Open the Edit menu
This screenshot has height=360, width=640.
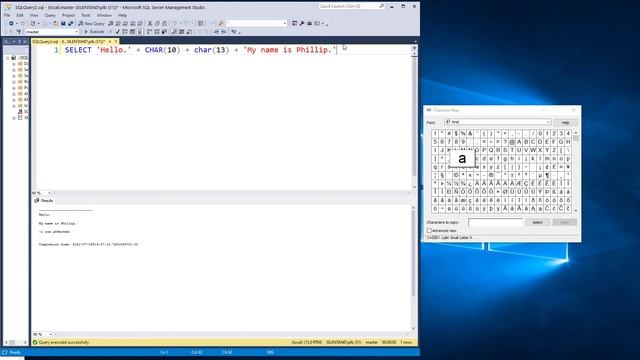(x=20, y=15)
